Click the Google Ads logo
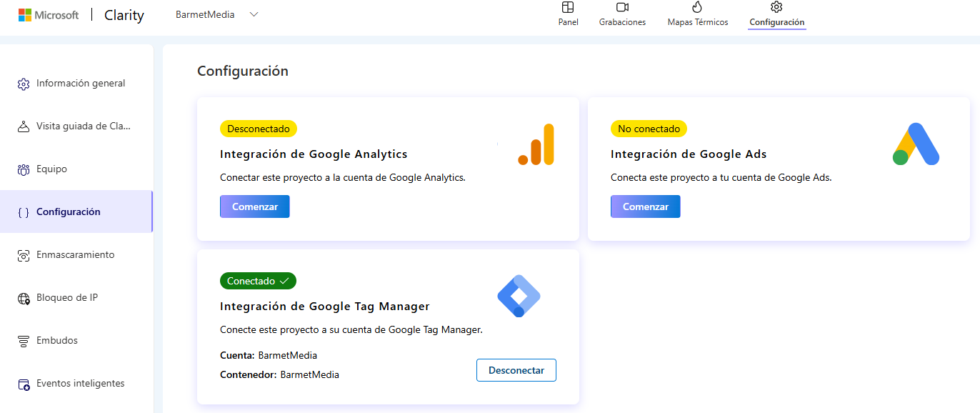Image resolution: width=980 pixels, height=413 pixels. [916, 144]
